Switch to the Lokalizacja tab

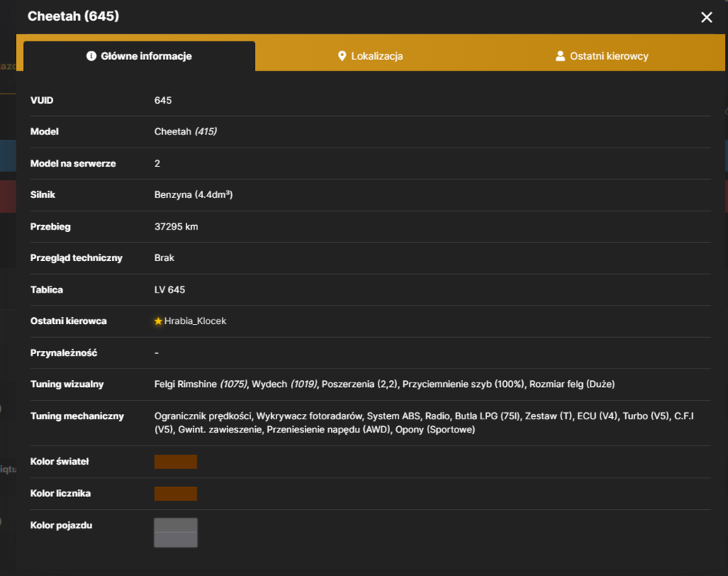[370, 56]
